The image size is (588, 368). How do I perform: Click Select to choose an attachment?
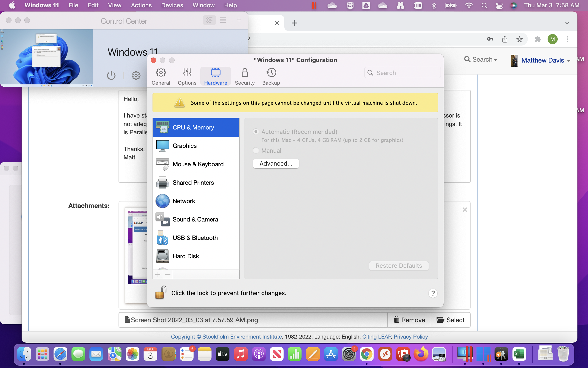[x=450, y=320]
